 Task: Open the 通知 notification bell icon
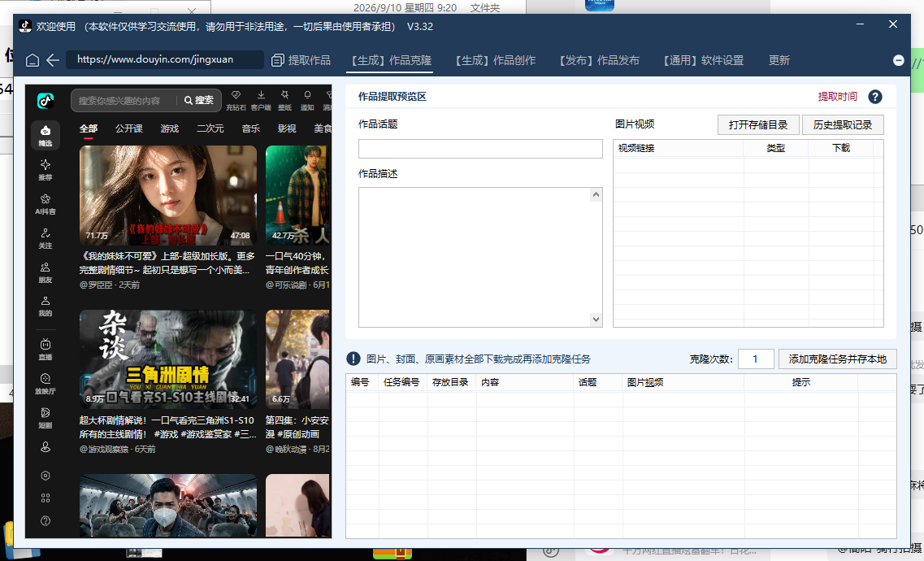[x=307, y=101]
